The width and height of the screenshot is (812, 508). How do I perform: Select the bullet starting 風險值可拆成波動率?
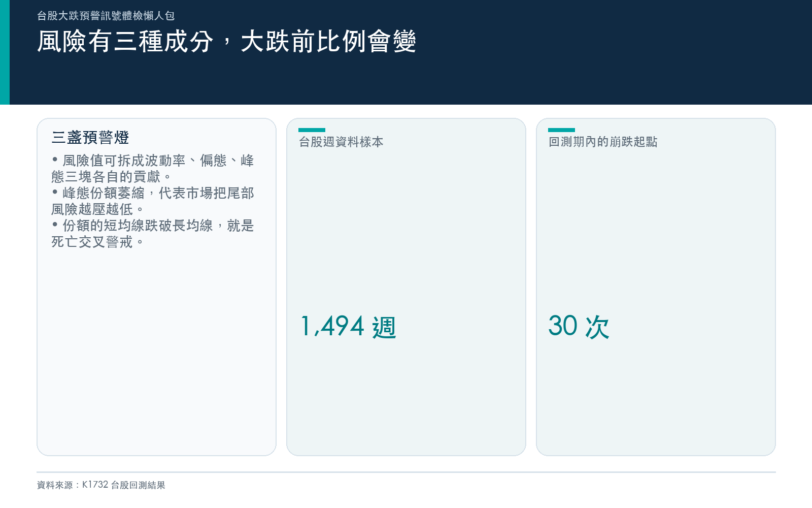(152, 169)
